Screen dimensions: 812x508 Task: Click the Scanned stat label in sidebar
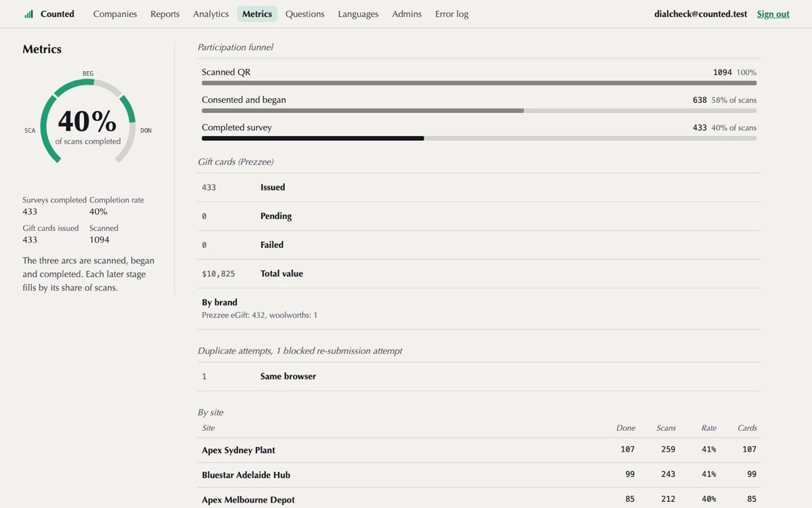[x=104, y=228]
